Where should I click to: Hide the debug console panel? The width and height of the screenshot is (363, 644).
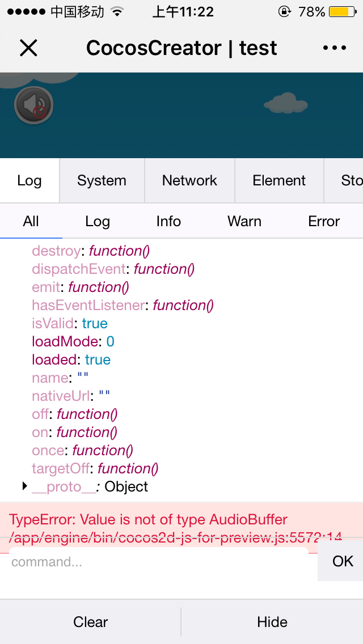click(272, 622)
